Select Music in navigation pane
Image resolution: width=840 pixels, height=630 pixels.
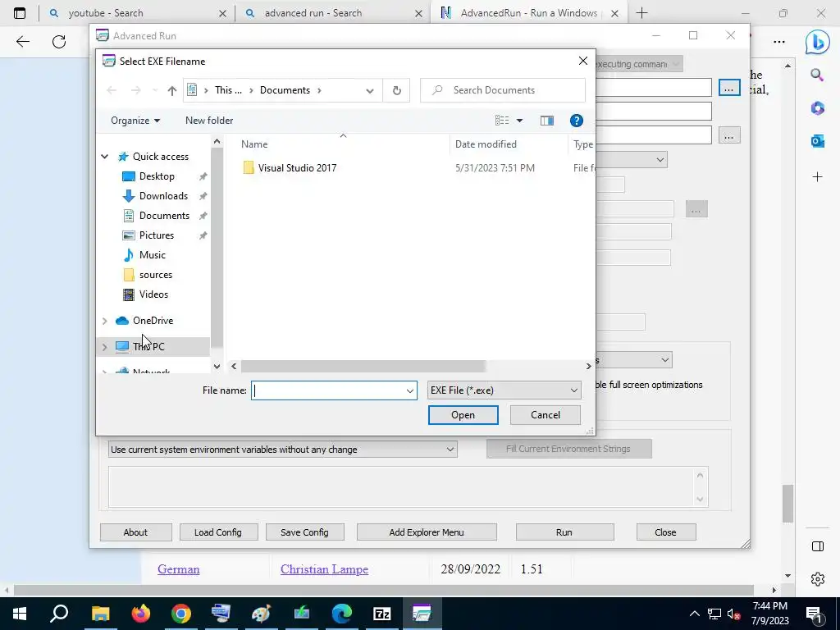pyautogui.click(x=152, y=255)
